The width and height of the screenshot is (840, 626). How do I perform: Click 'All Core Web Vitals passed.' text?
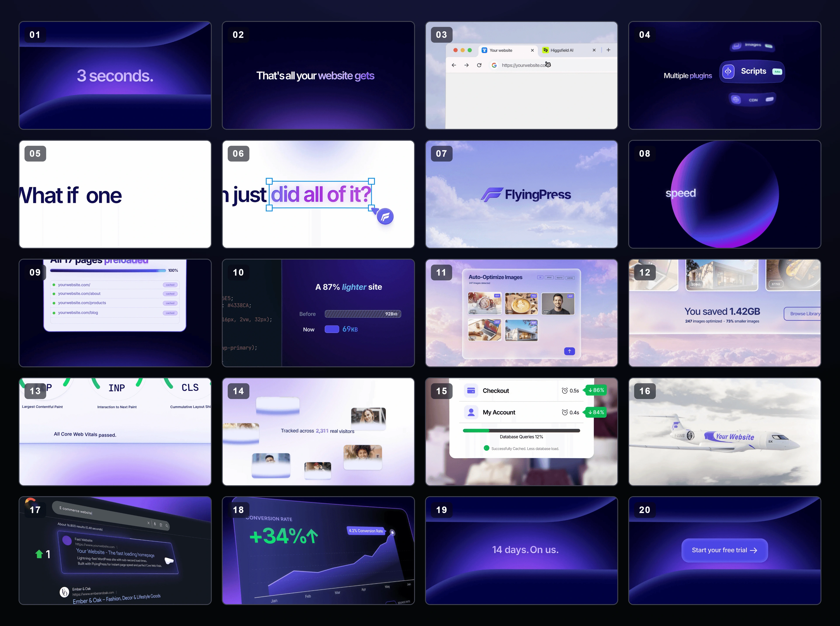coord(85,434)
